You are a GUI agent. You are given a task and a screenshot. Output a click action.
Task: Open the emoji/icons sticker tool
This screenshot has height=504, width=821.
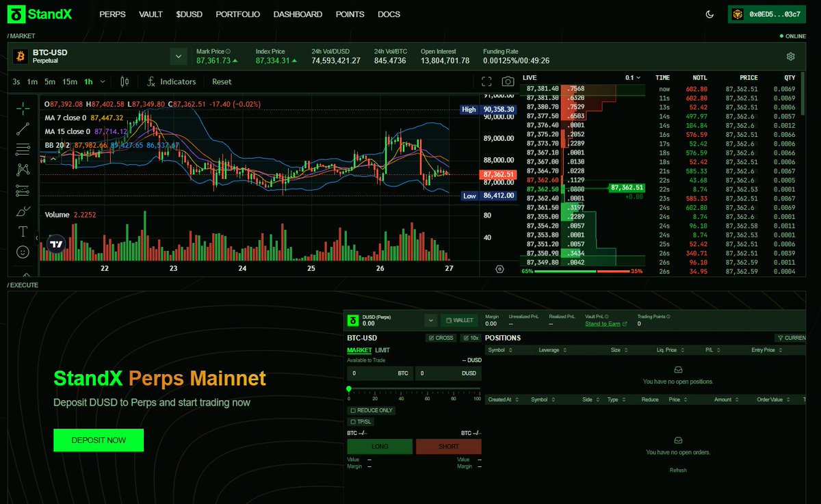click(x=23, y=252)
